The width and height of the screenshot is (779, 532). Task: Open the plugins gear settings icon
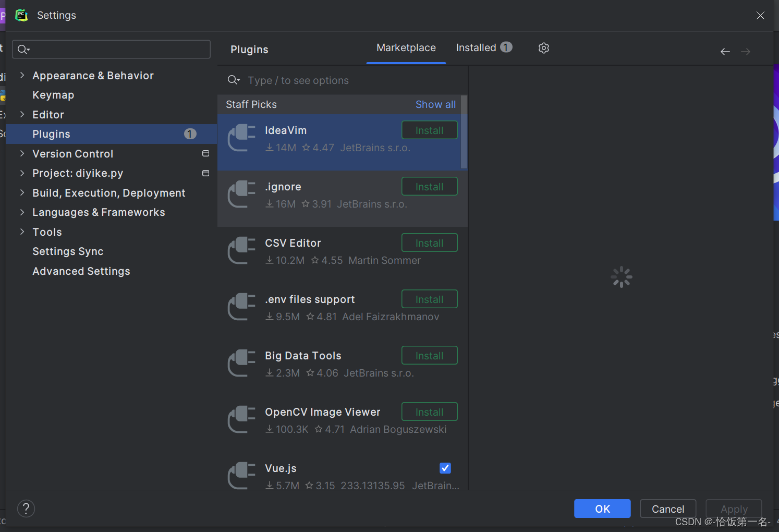coord(544,48)
